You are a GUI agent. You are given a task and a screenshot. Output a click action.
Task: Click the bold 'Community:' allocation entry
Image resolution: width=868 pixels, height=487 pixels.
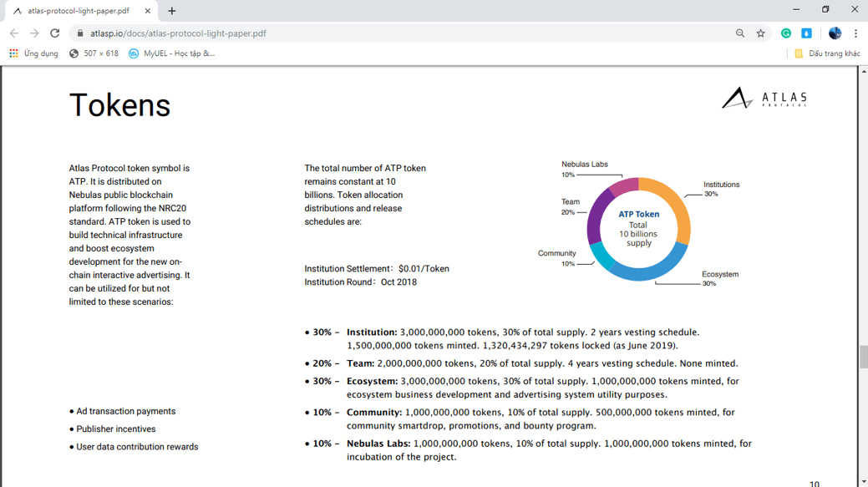pyautogui.click(x=374, y=413)
